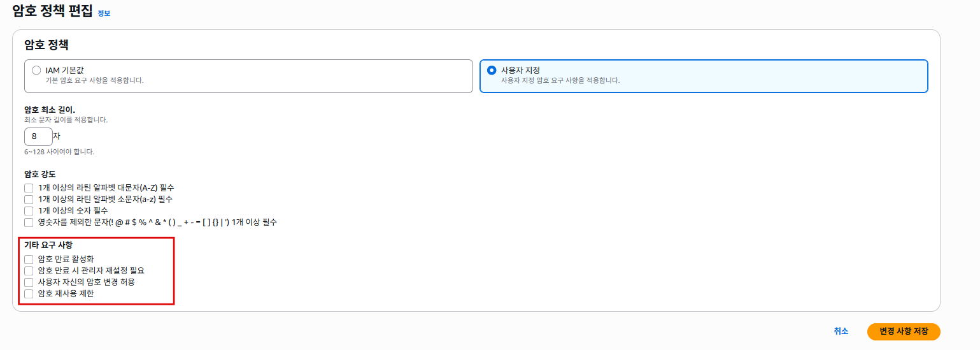Click the 기타 요구 사항 section heading
The height and width of the screenshot is (350, 980).
click(48, 245)
